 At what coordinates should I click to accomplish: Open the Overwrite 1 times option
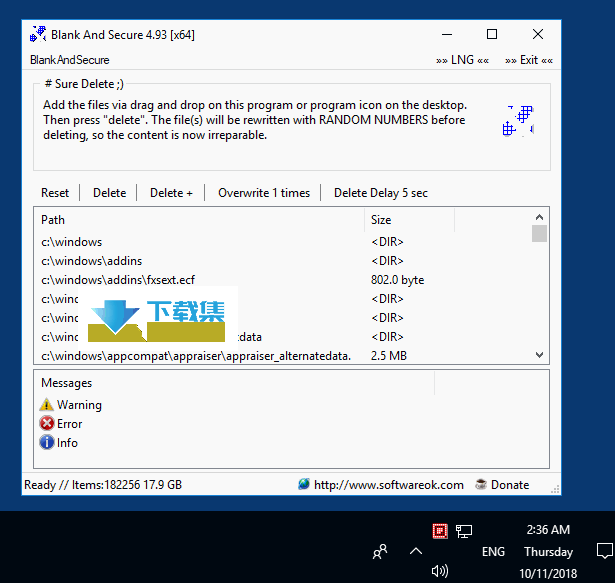(x=264, y=193)
